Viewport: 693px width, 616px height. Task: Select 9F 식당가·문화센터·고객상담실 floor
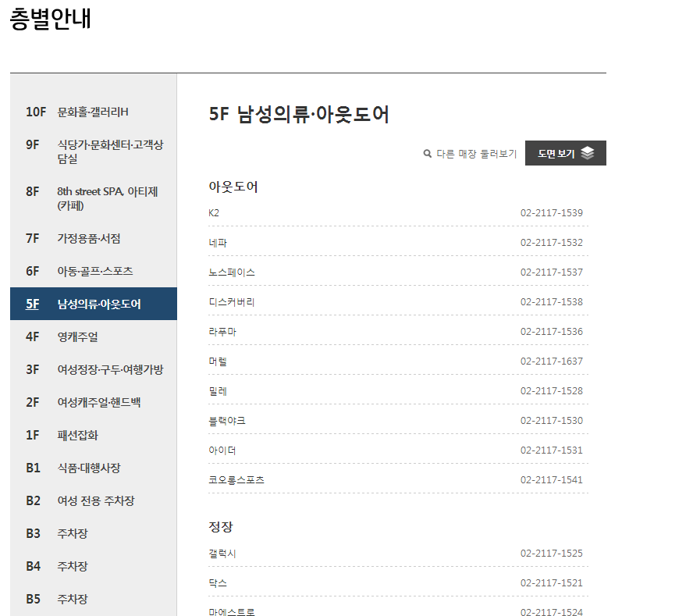coord(93,151)
